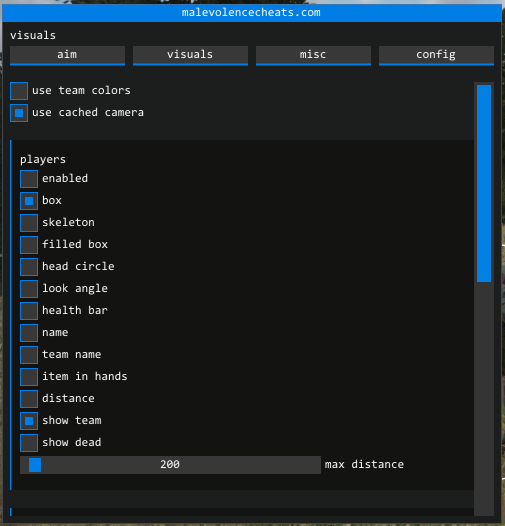Enable the show dead checkbox
Screen dimensions: 505x526
tap(29, 443)
